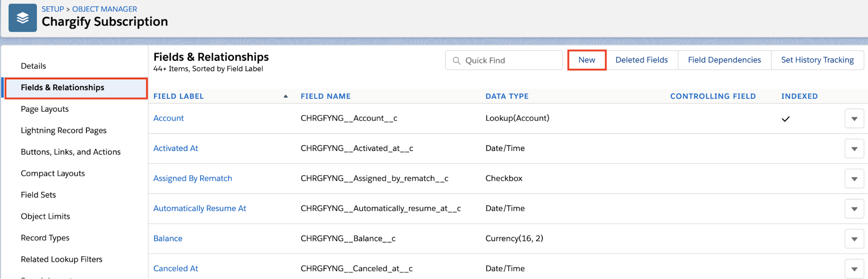Open the Page Layouts section
Image resolution: width=868 pixels, height=279 pixels.
45,109
